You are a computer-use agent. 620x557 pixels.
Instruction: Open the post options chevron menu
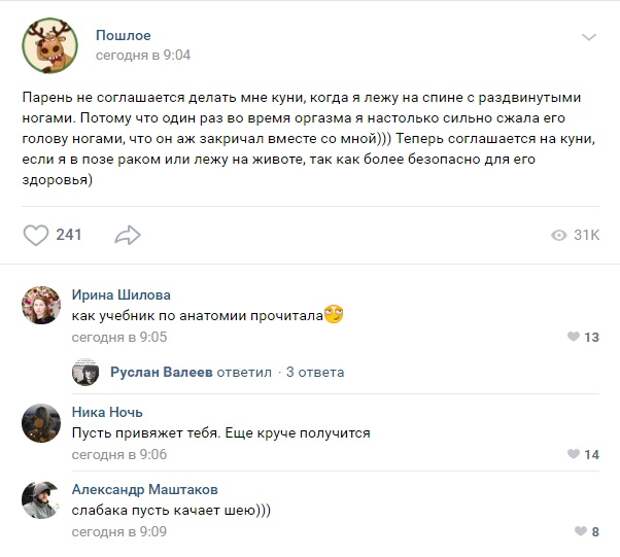click(589, 37)
